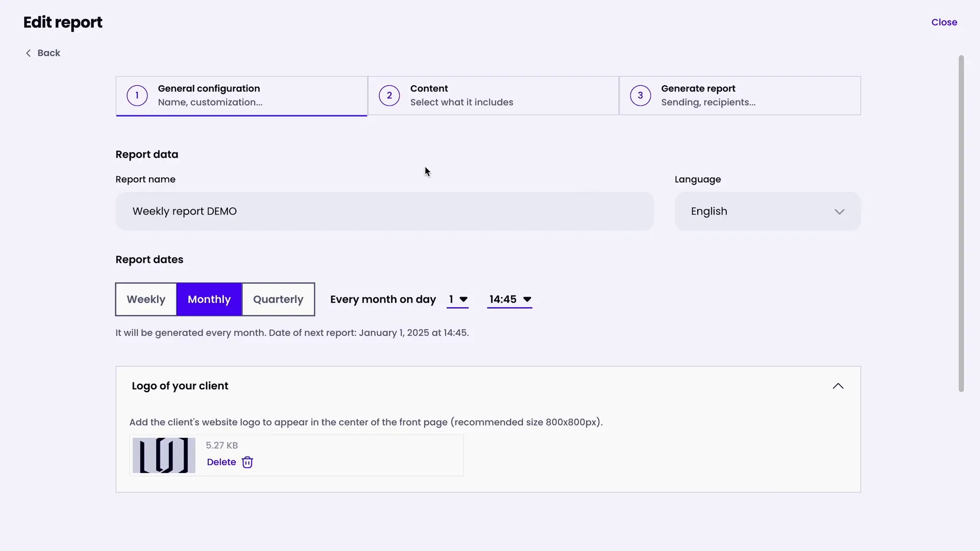Click the 'Language' field label

click(x=698, y=180)
